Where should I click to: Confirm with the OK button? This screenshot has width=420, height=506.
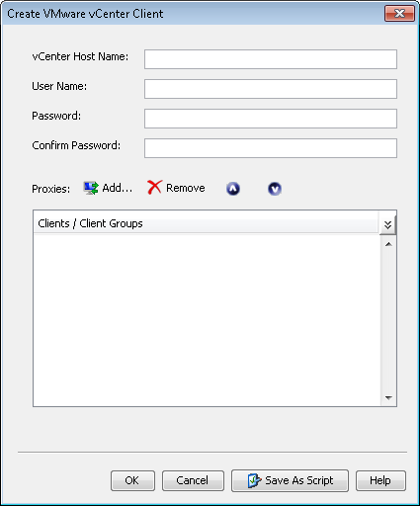(132, 480)
